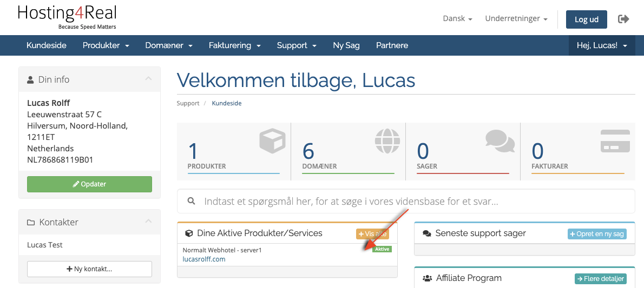Click the user icon beside Din info
The image size is (644, 288).
coord(30,79)
